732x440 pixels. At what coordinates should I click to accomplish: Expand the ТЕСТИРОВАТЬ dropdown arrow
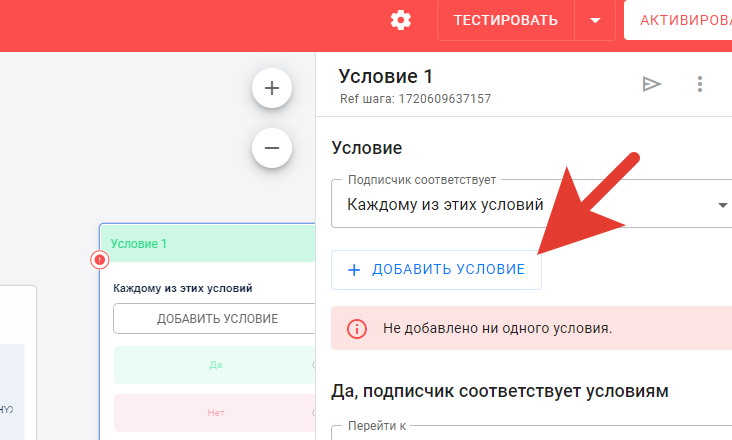point(595,21)
